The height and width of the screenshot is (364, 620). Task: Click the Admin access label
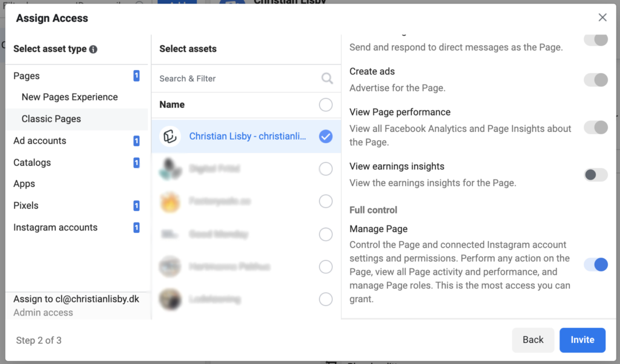(43, 313)
